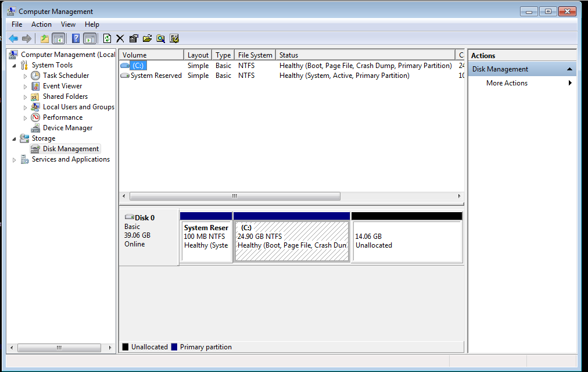588x372 pixels.
Task: Click 'Healthy (System, Active, Primary Partition)' status
Action: (x=344, y=76)
